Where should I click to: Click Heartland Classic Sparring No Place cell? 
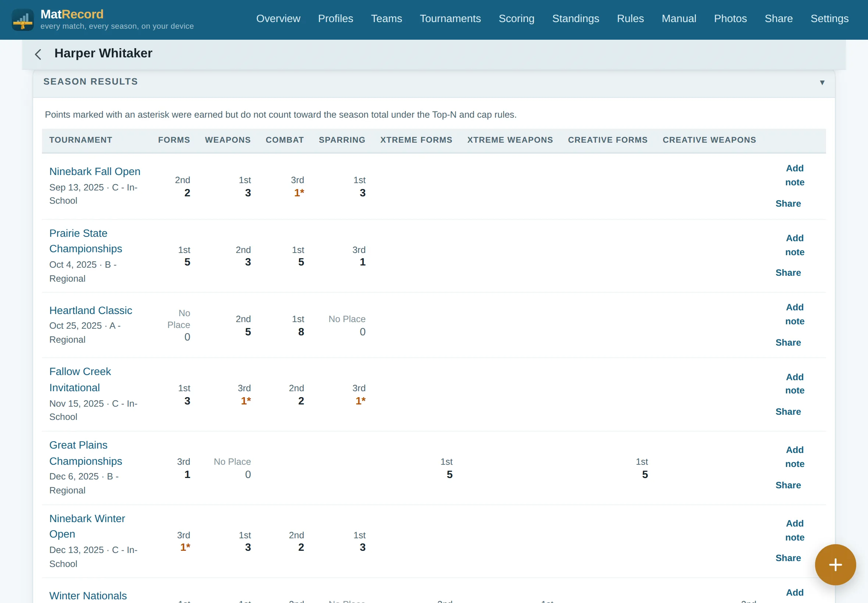347,325
